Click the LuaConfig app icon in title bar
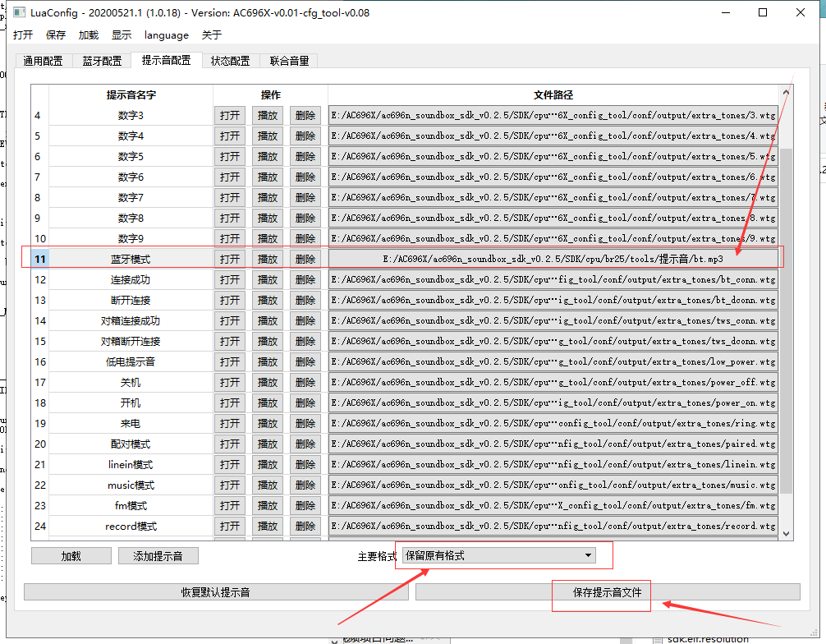The image size is (826, 644). pos(19,12)
